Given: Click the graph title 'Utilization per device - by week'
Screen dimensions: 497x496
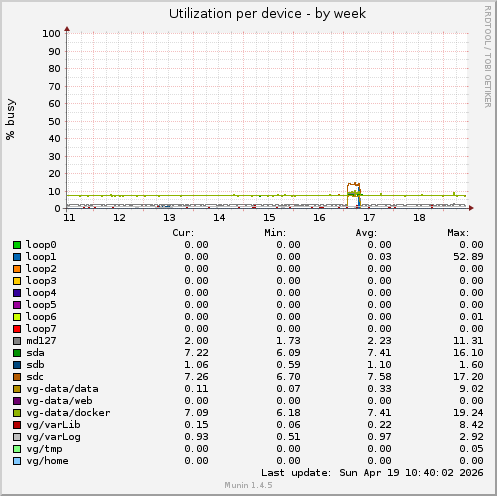Looking at the screenshot, I should click(267, 14).
